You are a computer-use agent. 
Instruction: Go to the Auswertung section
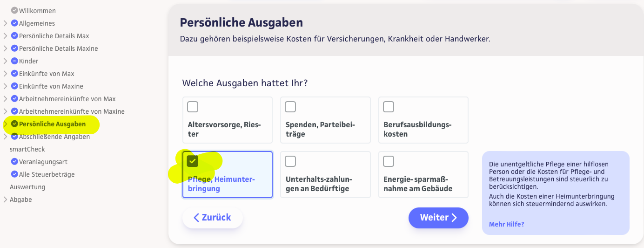coord(27,187)
